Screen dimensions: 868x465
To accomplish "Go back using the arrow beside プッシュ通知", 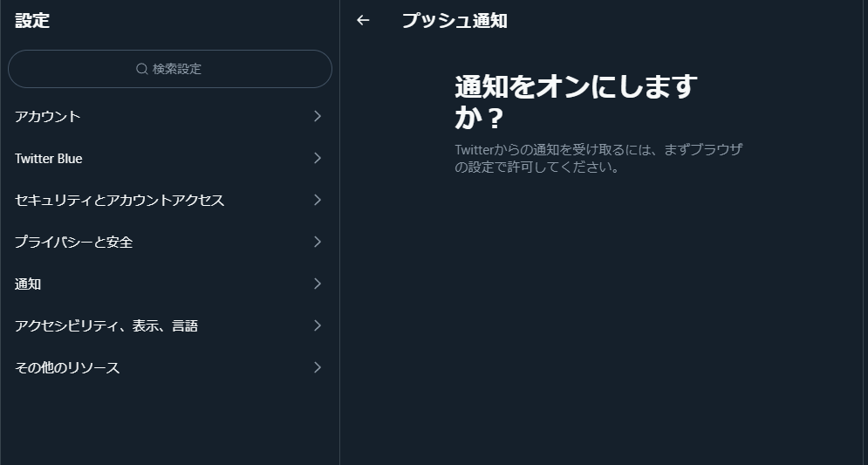I will 363,20.
